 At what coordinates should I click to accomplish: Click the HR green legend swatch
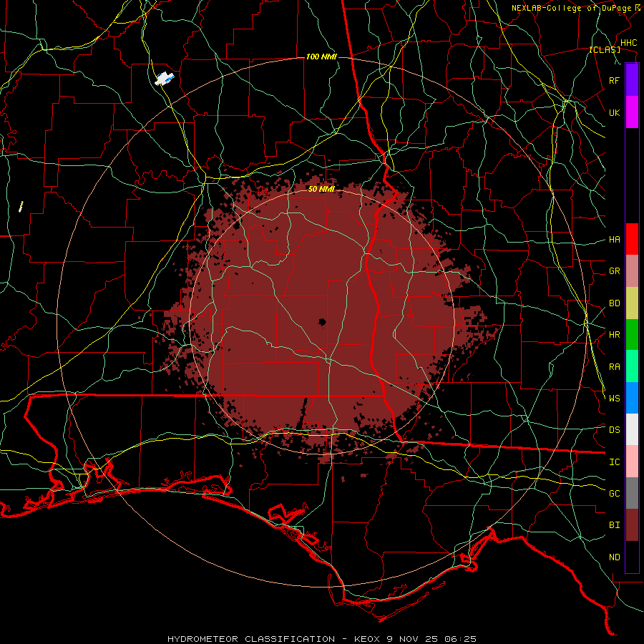pos(632,335)
